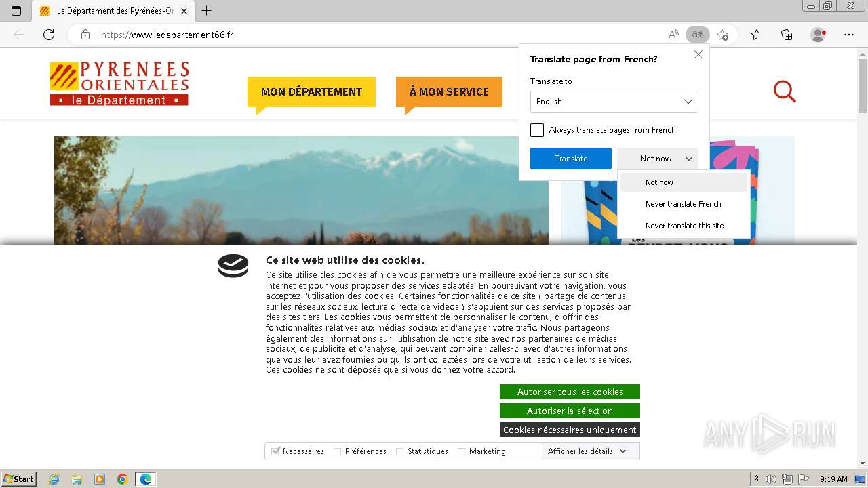This screenshot has width=868, height=488.
Task: Click the Pyrénées Orientales logo
Action: click(x=119, y=84)
